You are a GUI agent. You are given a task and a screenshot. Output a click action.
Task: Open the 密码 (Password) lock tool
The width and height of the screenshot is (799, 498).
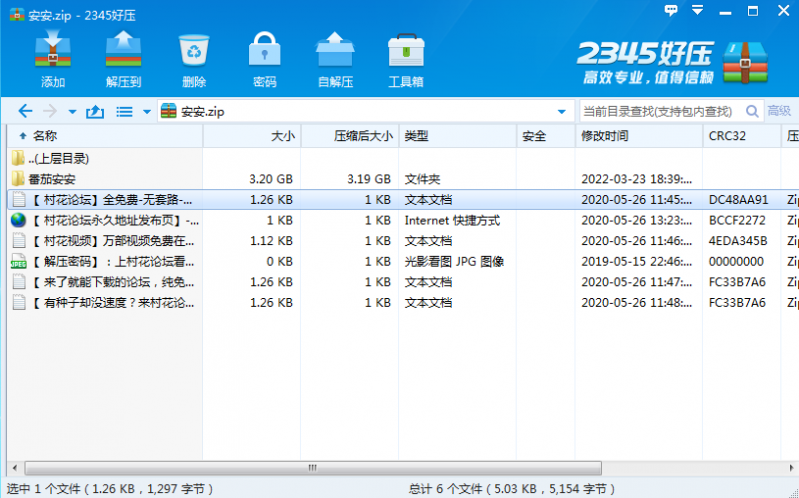click(264, 58)
